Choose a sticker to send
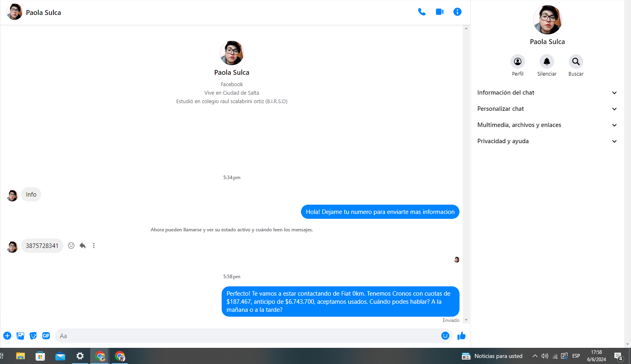Screen dimensions: 631x364 33,336
